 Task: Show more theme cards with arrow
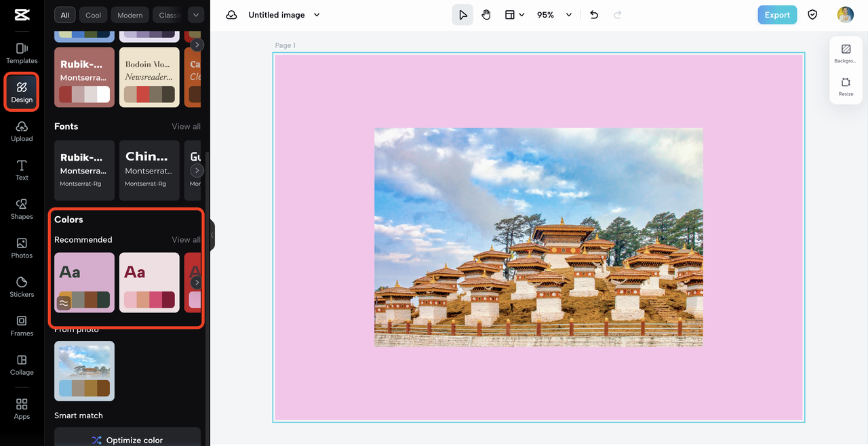tap(197, 45)
